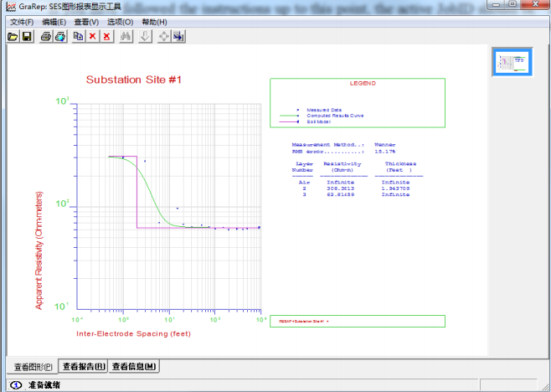Open the 编辑(E) menu
This screenshot has width=551, height=392.
(54, 22)
